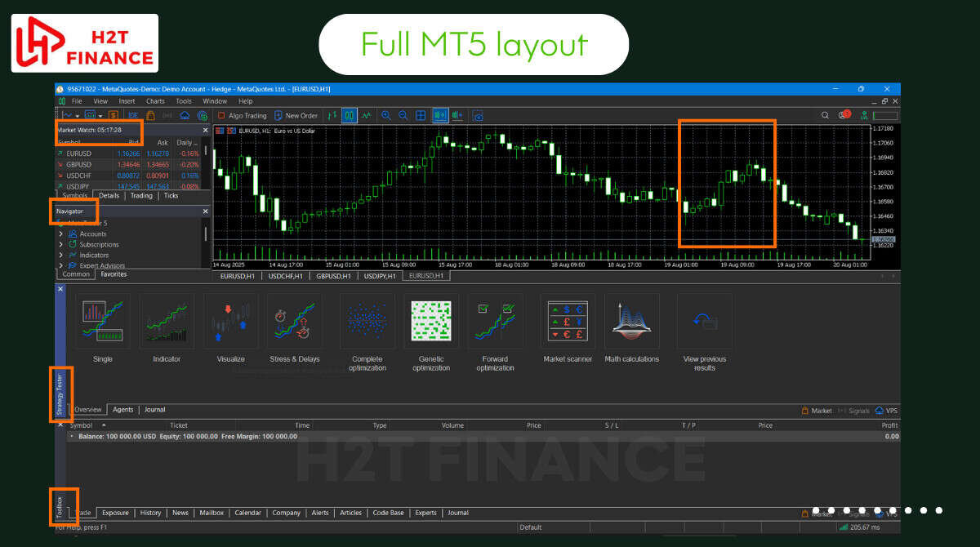Select the GBPUSD row in Market Watch
The width and height of the screenshot is (980, 547).
pyautogui.click(x=129, y=164)
